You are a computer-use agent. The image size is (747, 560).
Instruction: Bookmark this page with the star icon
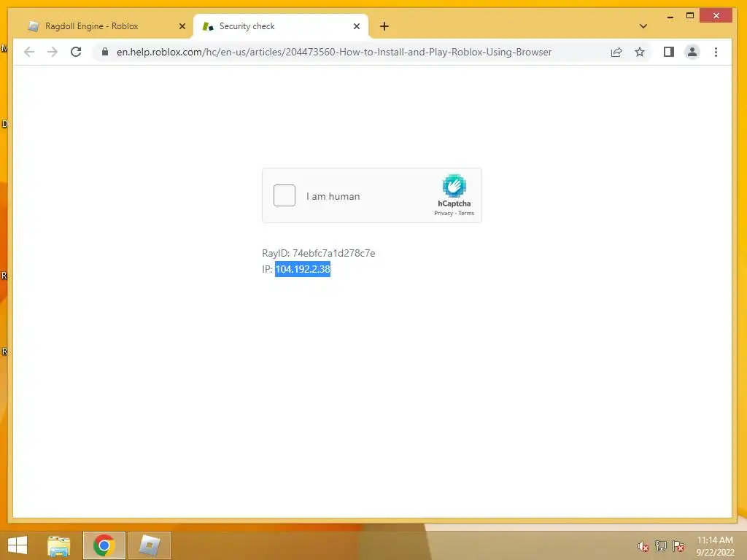point(640,52)
